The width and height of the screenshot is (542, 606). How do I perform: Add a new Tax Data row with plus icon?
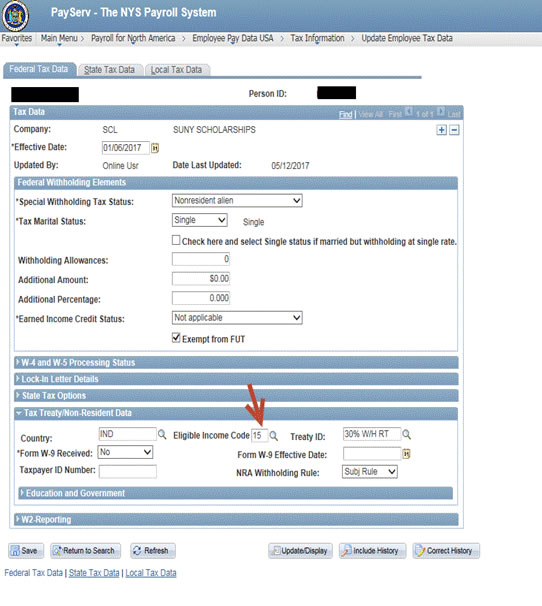click(441, 130)
